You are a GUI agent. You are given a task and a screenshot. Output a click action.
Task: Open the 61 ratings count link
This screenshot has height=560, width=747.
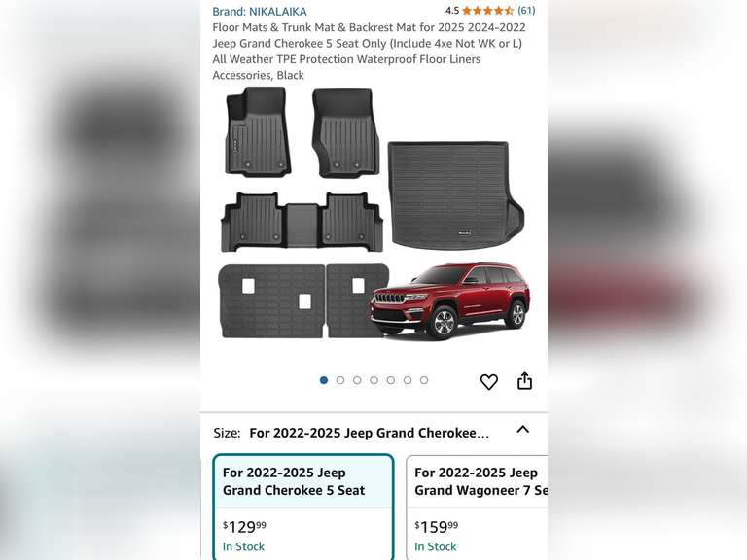point(526,10)
